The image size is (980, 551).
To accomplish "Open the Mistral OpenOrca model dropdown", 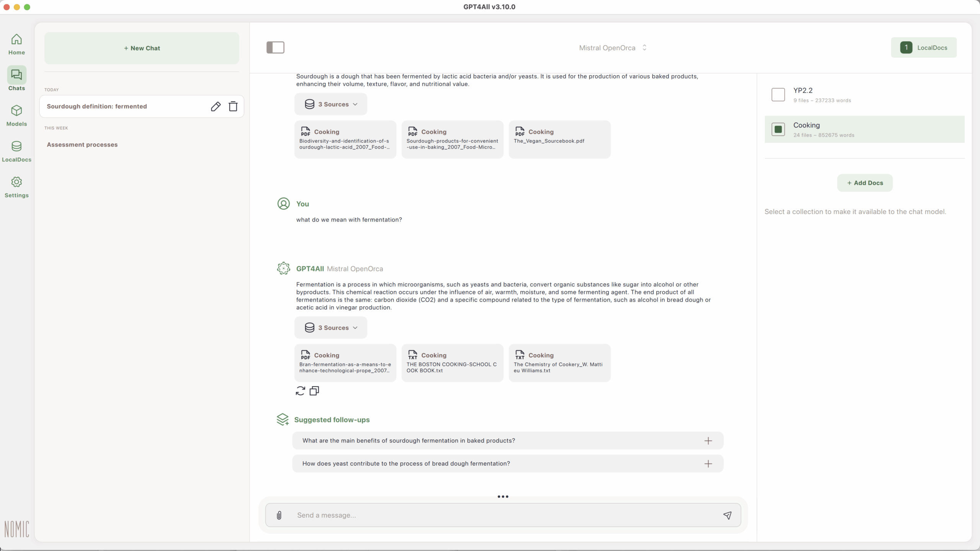I will pyautogui.click(x=613, y=48).
